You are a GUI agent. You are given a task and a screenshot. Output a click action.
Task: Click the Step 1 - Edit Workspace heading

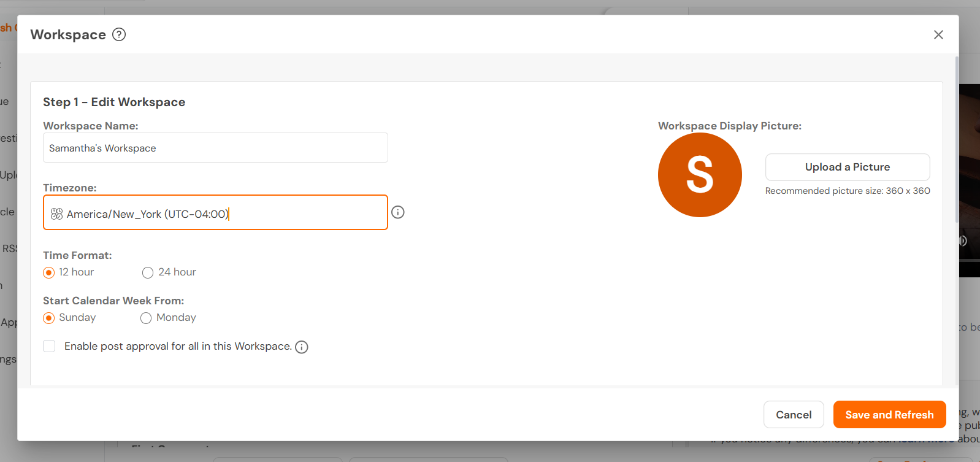(x=114, y=102)
